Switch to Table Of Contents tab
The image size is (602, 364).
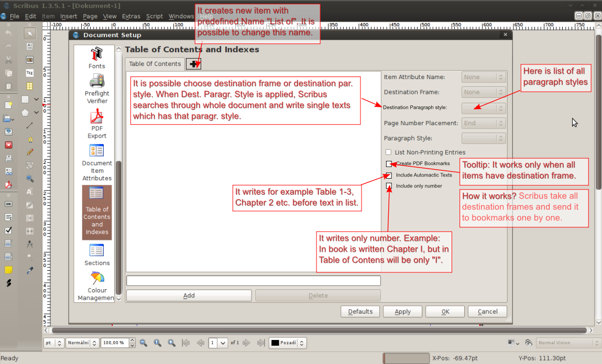[155, 64]
